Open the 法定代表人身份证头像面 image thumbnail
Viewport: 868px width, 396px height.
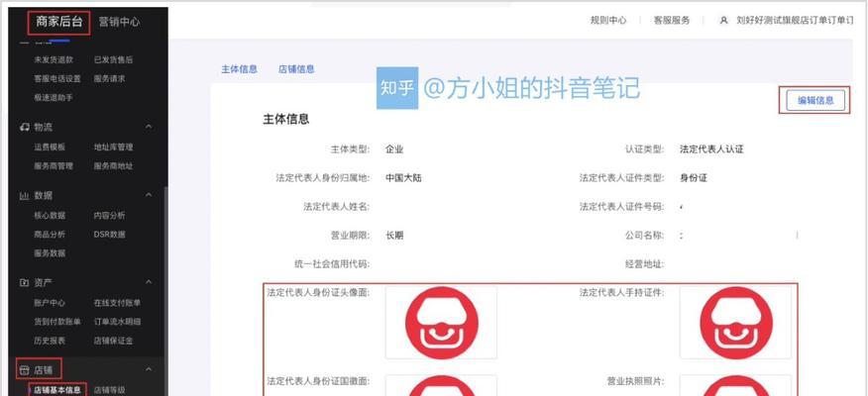pyautogui.click(x=441, y=323)
